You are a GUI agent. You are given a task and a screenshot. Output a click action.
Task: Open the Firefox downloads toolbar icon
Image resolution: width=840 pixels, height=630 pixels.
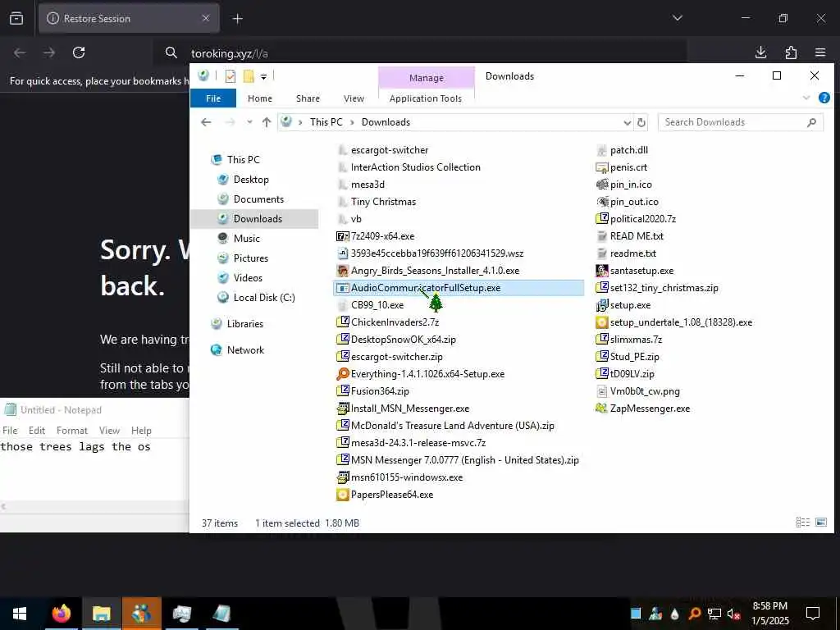(x=760, y=52)
